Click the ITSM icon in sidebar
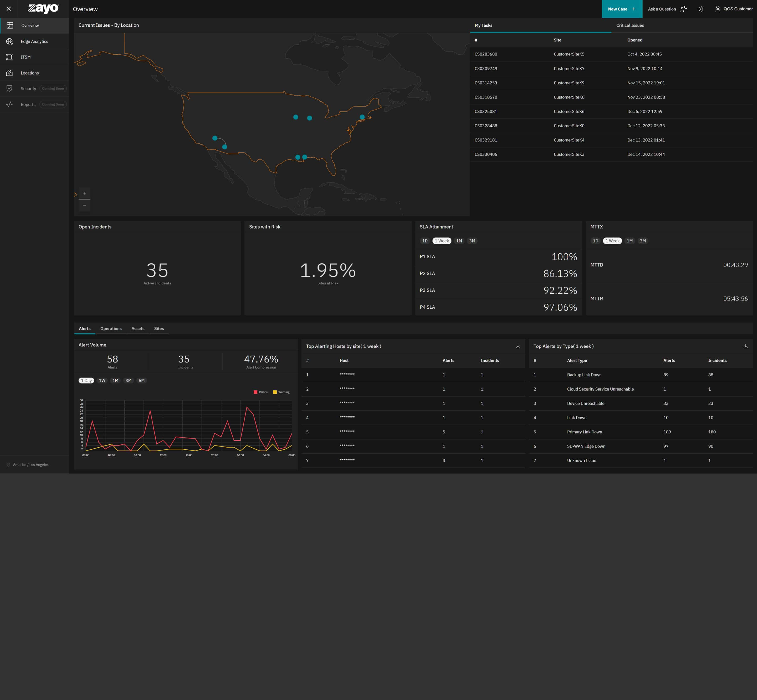 tap(9, 57)
